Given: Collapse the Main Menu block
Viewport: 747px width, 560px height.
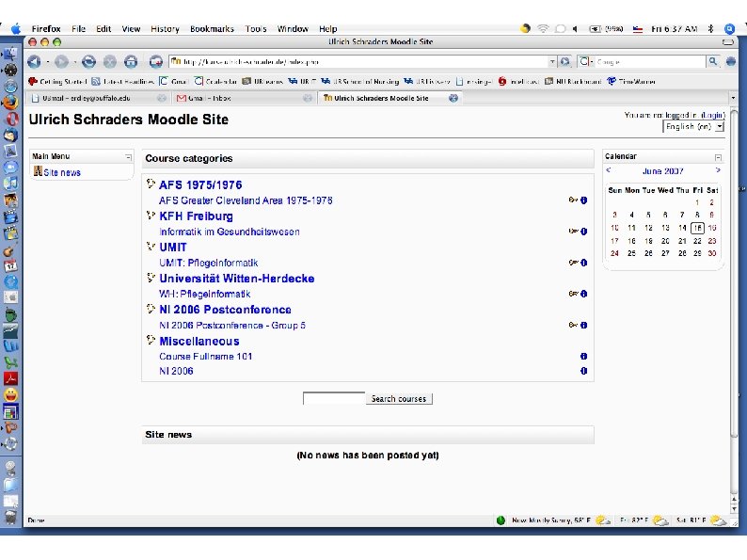Looking at the screenshot, I should pyautogui.click(x=128, y=157).
